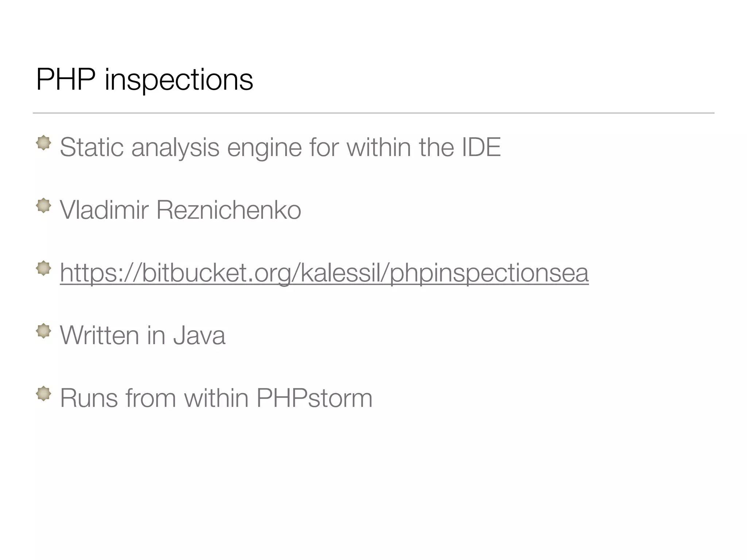Click the word "inspections" in the slide title
The height and width of the screenshot is (560, 747).
coord(179,80)
